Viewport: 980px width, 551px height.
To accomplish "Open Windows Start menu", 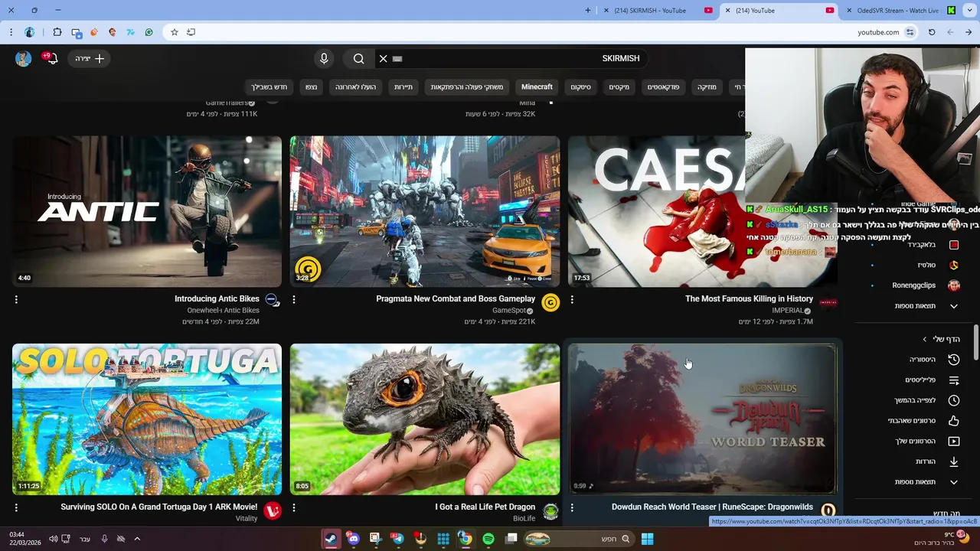I will pos(647,539).
